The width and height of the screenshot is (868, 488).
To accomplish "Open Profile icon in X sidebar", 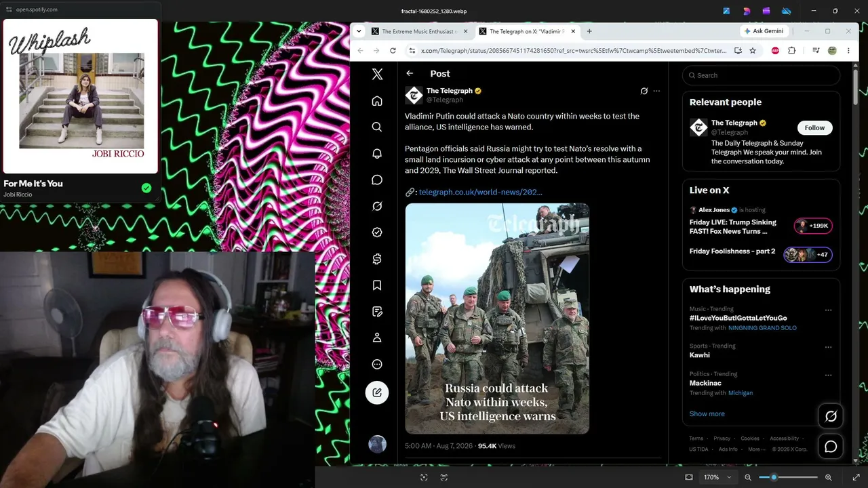I will pyautogui.click(x=377, y=338).
